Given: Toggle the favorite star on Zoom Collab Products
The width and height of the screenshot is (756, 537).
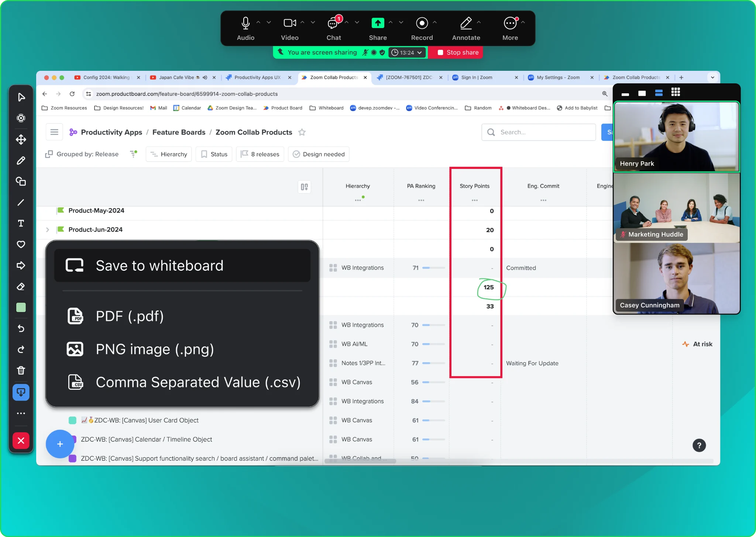Looking at the screenshot, I should coord(302,132).
